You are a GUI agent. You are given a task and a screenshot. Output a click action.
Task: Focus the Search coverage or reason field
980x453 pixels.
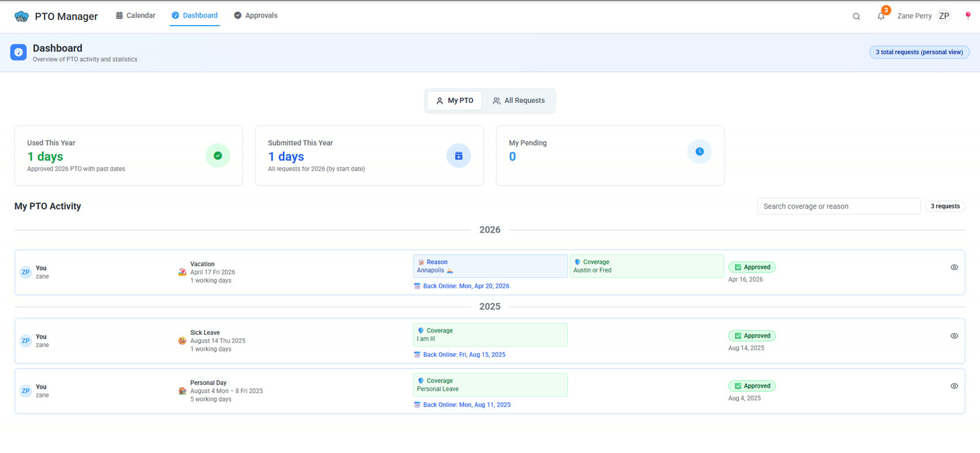(x=839, y=206)
